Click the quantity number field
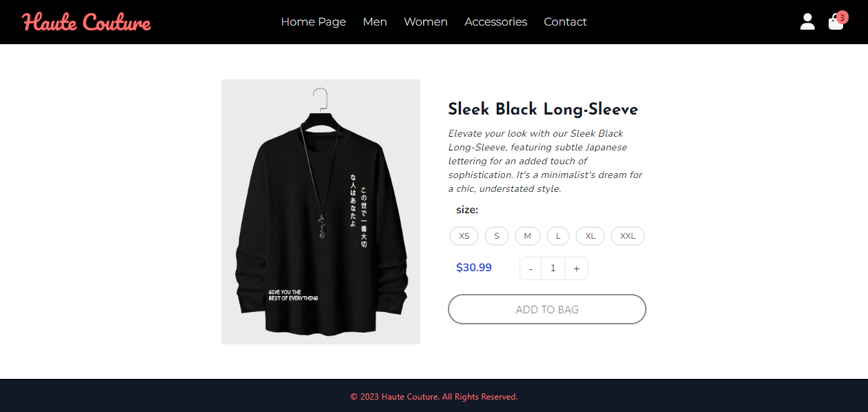868x412 pixels. [x=553, y=268]
